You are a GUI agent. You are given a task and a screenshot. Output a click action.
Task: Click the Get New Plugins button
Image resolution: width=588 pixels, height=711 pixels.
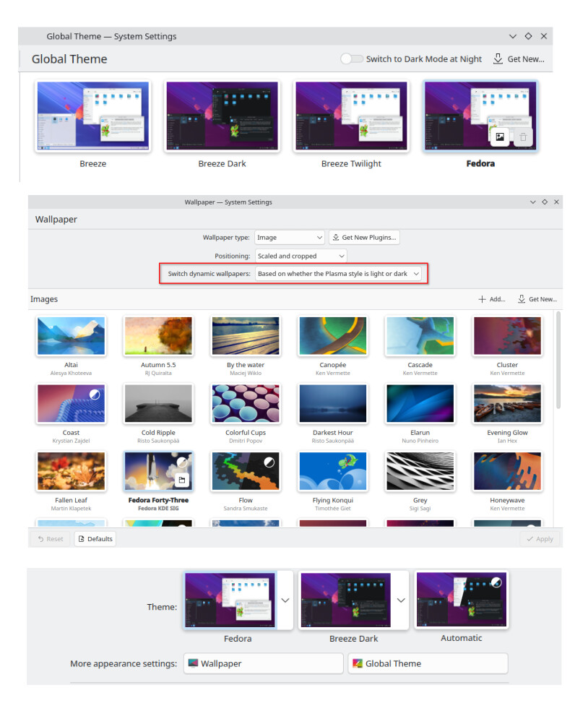pos(364,237)
